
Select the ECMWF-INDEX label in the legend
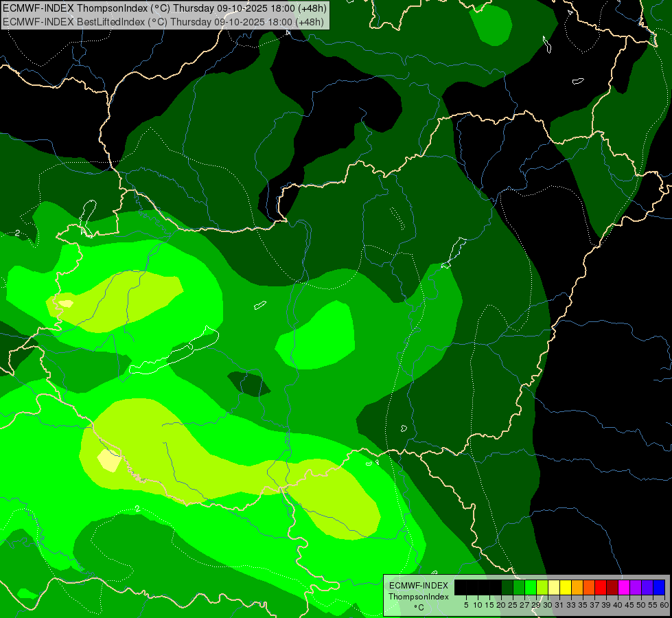click(x=418, y=585)
